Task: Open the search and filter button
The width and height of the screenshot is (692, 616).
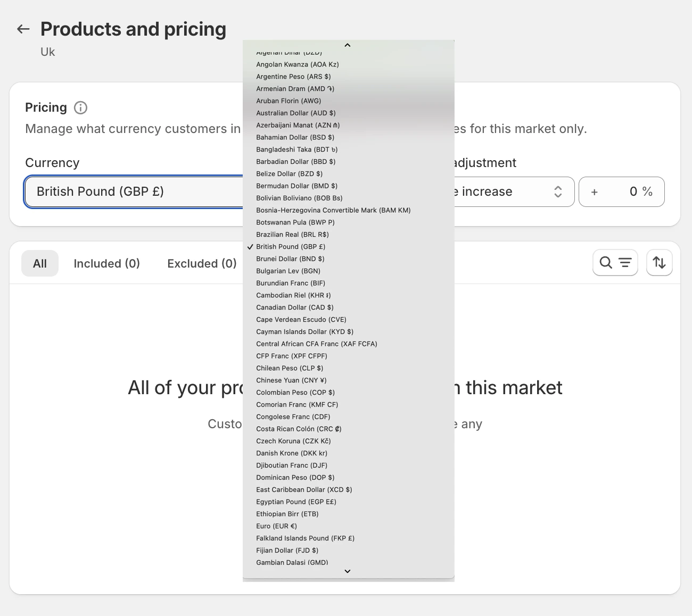Action: (615, 263)
